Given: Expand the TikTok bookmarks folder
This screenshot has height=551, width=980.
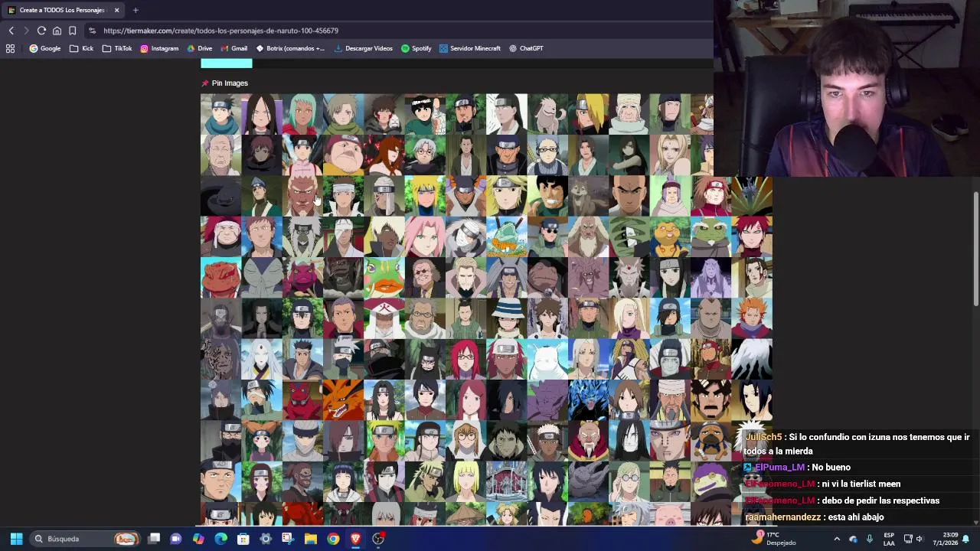Looking at the screenshot, I should pyautogui.click(x=117, y=48).
